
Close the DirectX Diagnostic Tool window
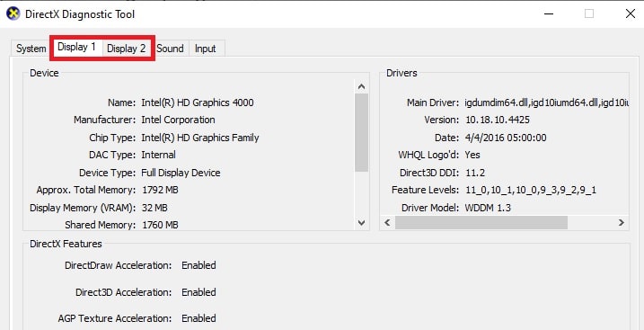click(630, 14)
